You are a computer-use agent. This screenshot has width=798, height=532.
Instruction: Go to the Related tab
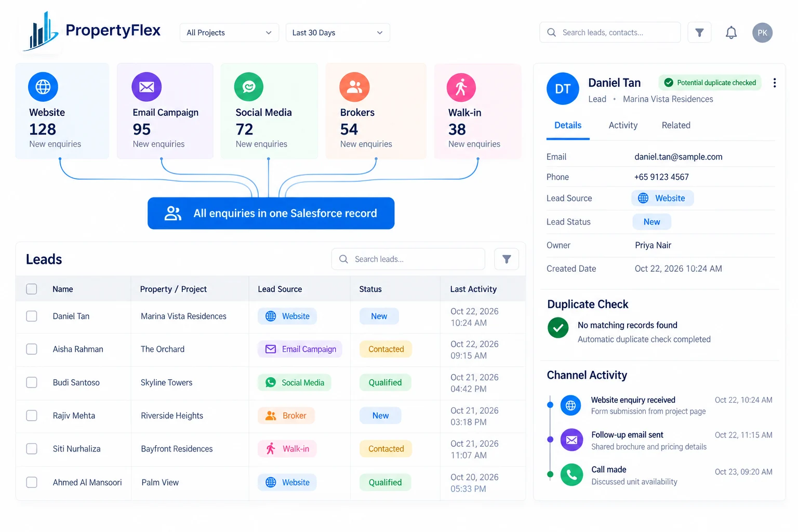(676, 126)
